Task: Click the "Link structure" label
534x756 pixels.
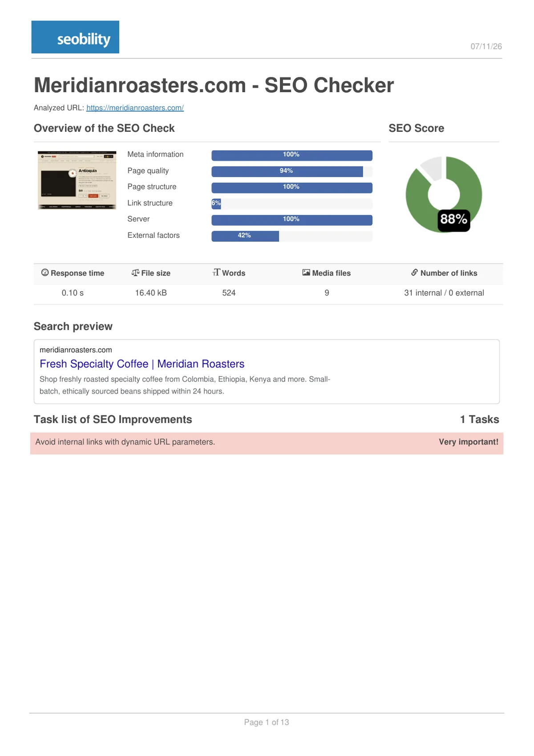Action: click(x=150, y=203)
